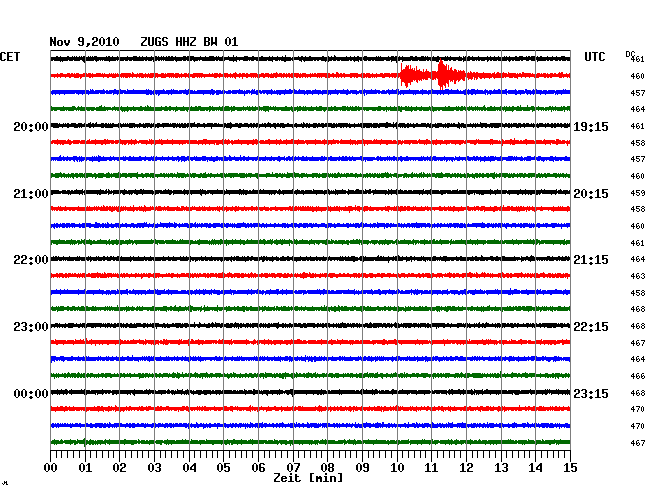Click the black trace in the 22:00 row
This screenshot has height=494, width=650.
click(x=310, y=259)
